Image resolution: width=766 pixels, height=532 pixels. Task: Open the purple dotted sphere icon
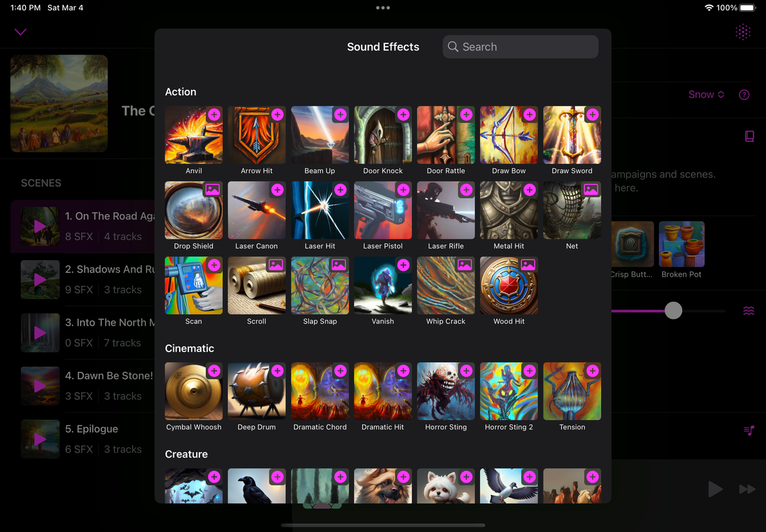(x=743, y=32)
